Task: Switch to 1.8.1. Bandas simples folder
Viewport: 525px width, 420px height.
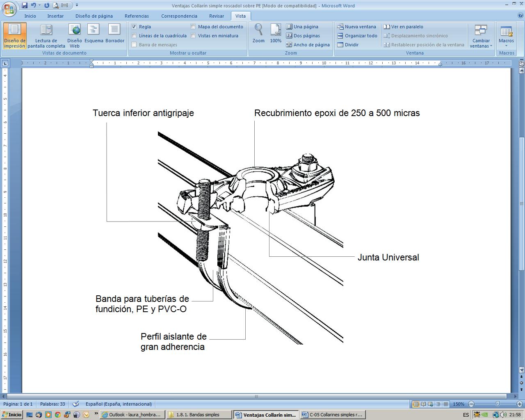Action: (199, 415)
